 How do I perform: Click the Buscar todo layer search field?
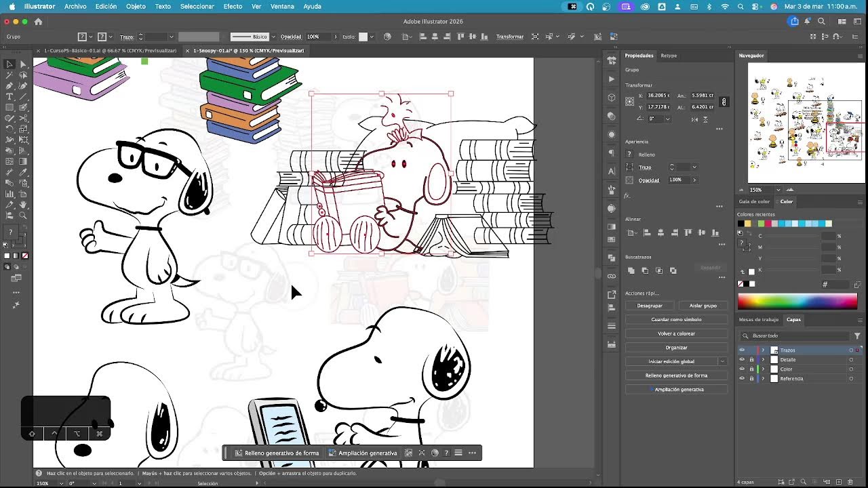tap(795, 335)
